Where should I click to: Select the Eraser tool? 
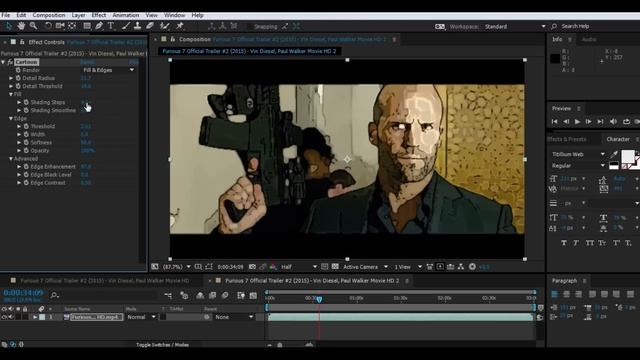click(x=150, y=26)
